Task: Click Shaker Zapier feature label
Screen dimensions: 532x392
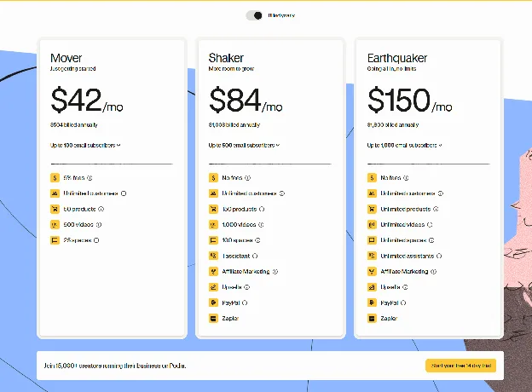Action: [230, 319]
